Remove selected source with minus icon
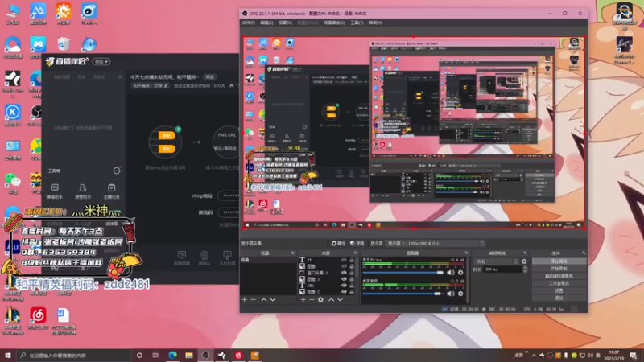 click(312, 300)
